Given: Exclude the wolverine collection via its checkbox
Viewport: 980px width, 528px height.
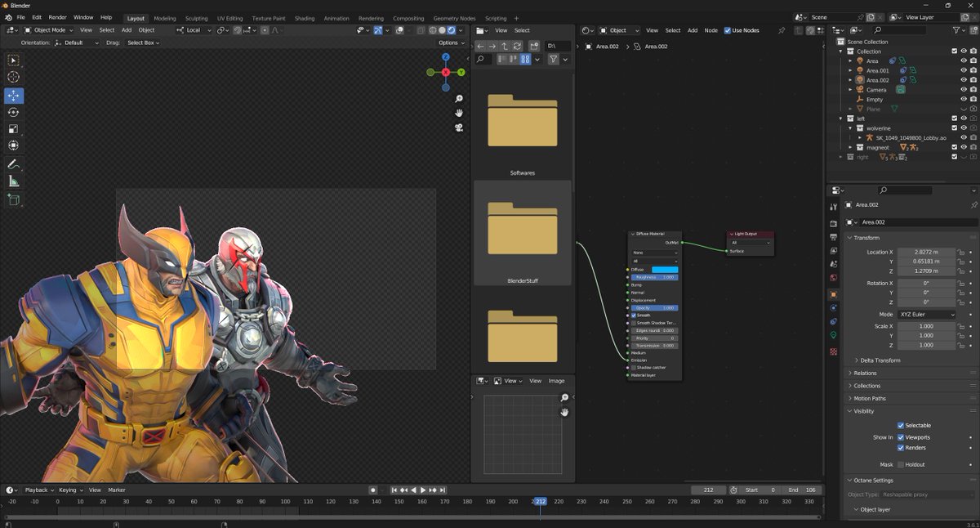Looking at the screenshot, I should pos(954,128).
